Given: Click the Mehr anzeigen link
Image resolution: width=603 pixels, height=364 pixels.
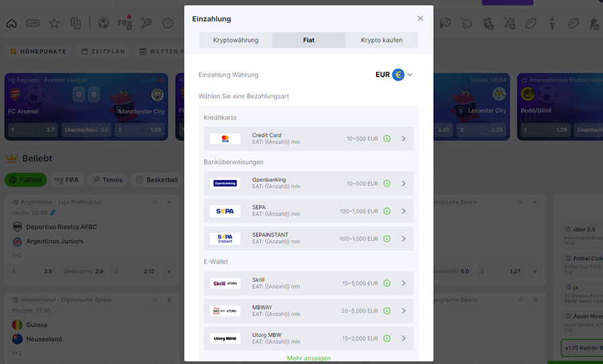Looking at the screenshot, I should pos(308,358).
